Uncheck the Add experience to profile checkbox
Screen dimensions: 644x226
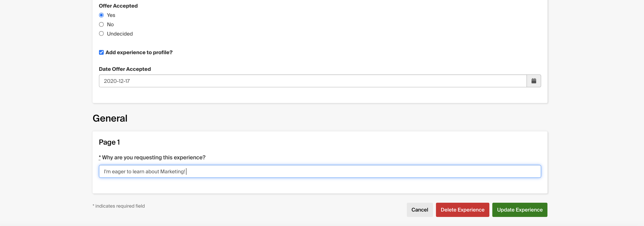(x=101, y=52)
